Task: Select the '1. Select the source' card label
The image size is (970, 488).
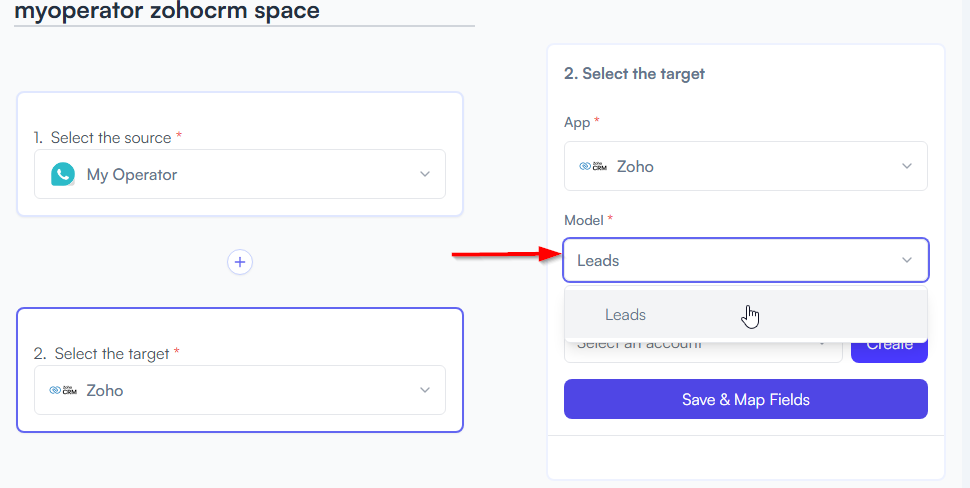Action: coord(108,137)
